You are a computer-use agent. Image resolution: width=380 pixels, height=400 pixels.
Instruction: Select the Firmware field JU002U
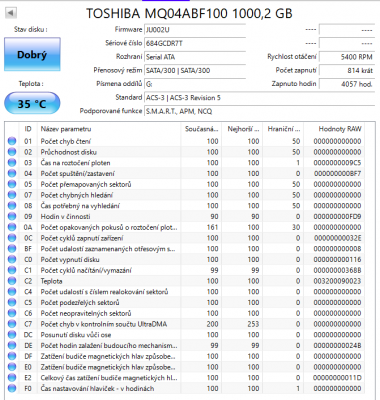pyautogui.click(x=195, y=30)
